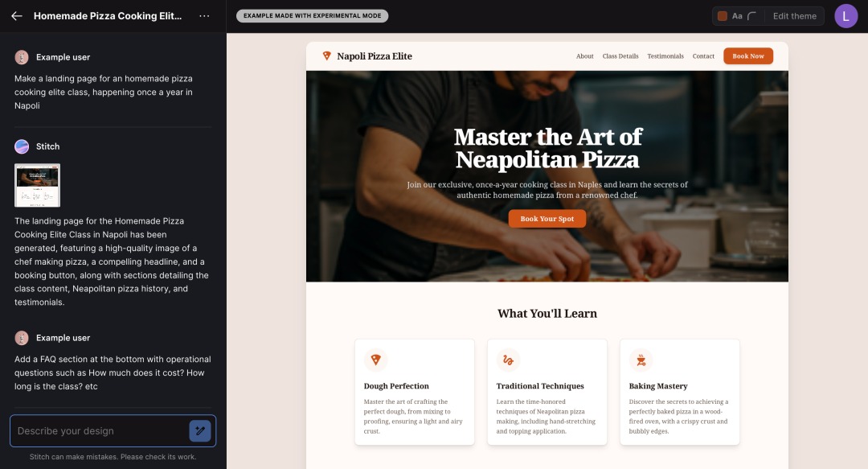868x469 pixels.
Task: Click the Book Your Spot button
Action: pyautogui.click(x=547, y=219)
